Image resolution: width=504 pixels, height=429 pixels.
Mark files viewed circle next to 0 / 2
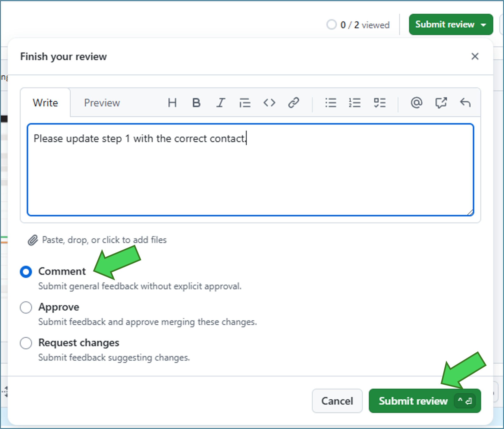point(331,25)
